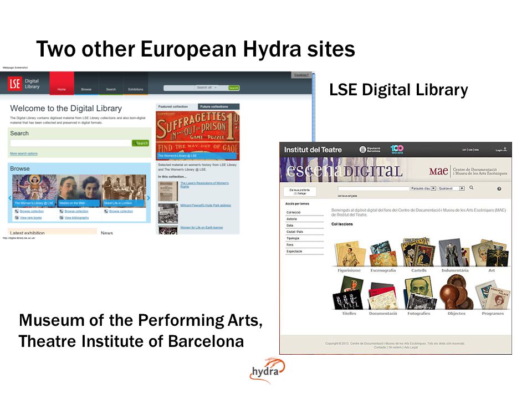Click the icon beside 'View bibliography'
532x399 pixels.
pyautogui.click(x=62, y=218)
